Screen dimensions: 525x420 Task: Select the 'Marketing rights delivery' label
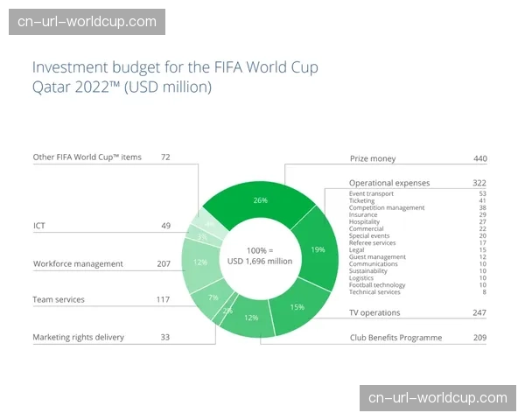(x=79, y=337)
